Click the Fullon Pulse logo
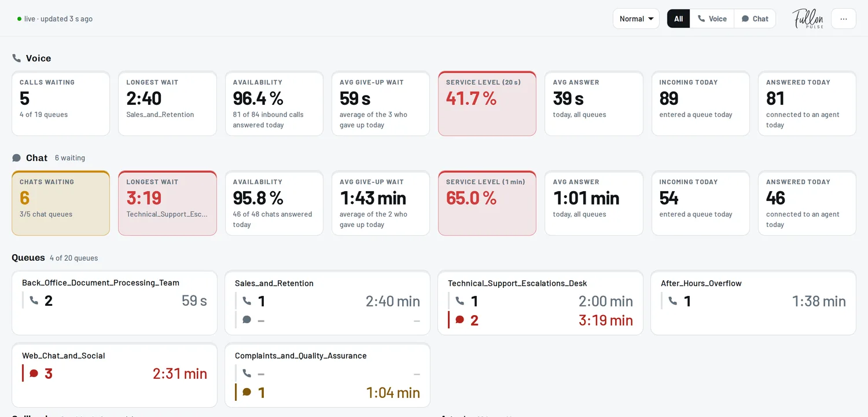This screenshot has width=868, height=417. point(808,19)
